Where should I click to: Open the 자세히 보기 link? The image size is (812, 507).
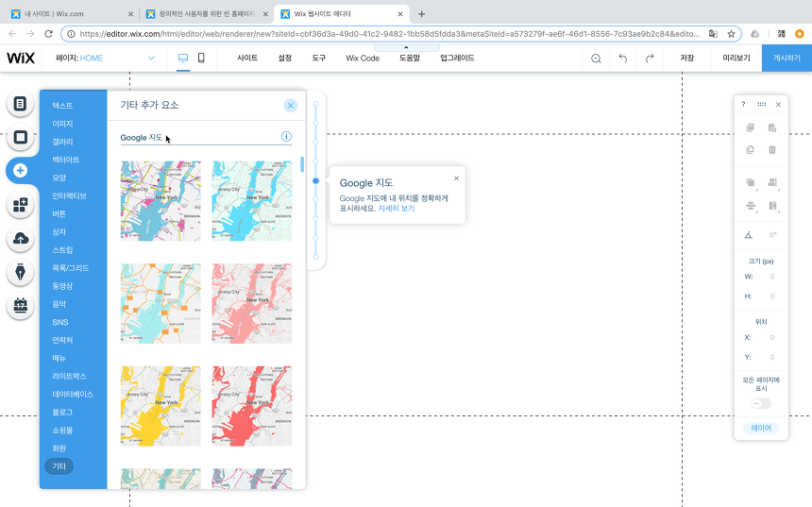(x=397, y=209)
